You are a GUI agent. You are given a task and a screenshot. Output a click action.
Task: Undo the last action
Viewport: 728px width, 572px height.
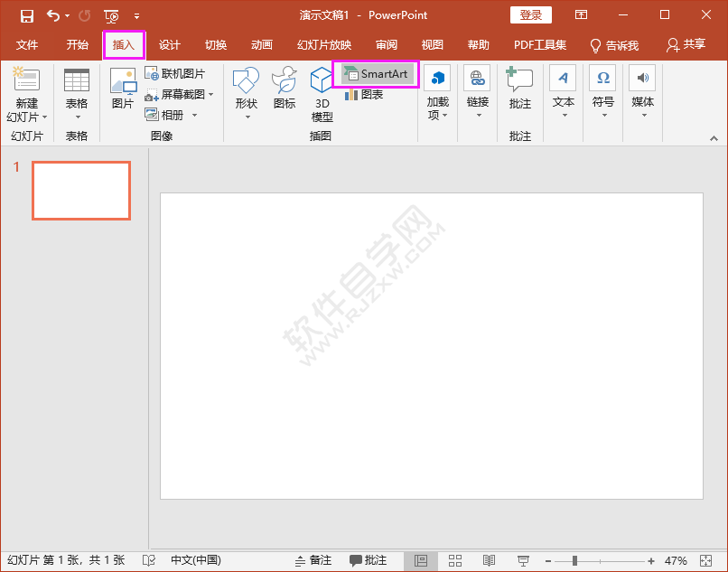point(53,15)
